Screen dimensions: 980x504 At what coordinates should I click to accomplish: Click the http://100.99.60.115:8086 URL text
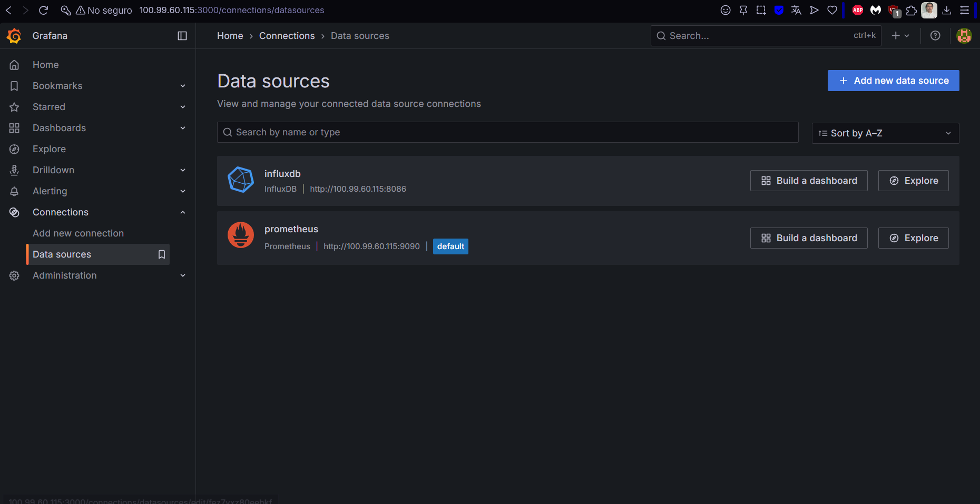(x=358, y=189)
